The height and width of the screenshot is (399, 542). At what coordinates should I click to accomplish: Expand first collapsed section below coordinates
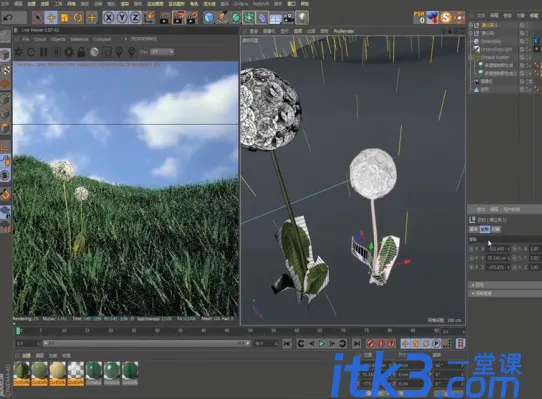click(x=505, y=285)
